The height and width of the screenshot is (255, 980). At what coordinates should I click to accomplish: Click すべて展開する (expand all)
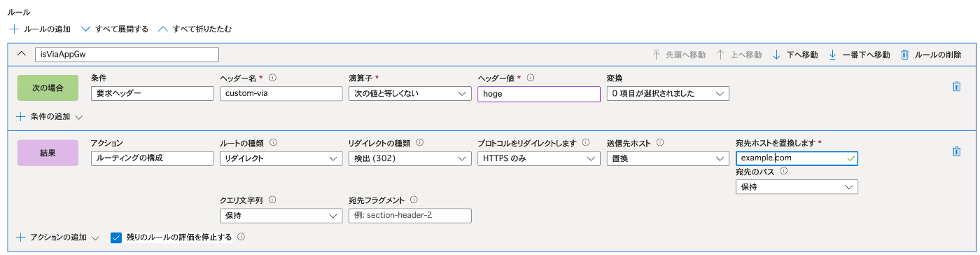(x=115, y=29)
